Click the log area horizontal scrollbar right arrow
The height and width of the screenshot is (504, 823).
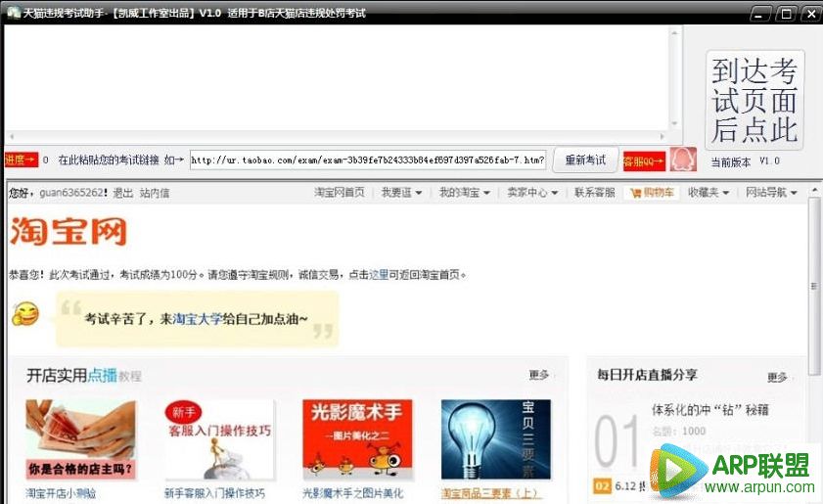point(663,136)
